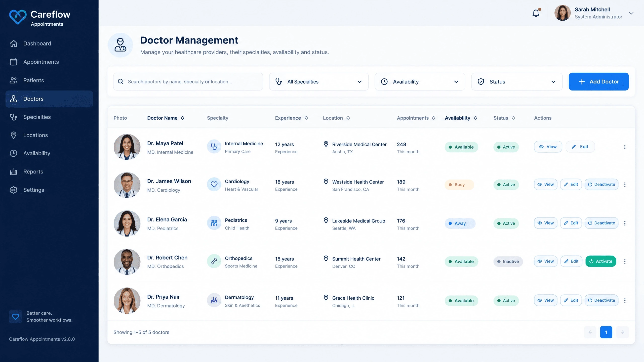Go to the next page arrow
The height and width of the screenshot is (362, 644).
(x=622, y=332)
